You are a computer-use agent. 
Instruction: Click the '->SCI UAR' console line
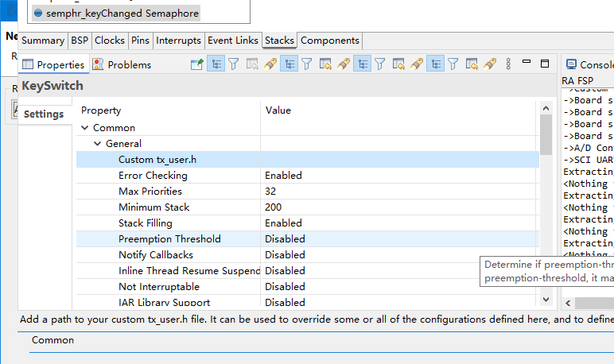coord(589,160)
